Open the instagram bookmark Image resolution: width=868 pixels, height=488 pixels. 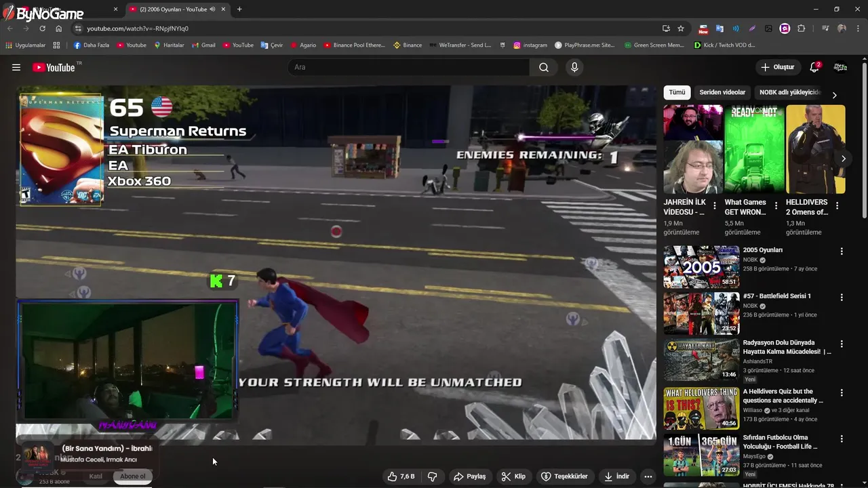pyautogui.click(x=530, y=45)
